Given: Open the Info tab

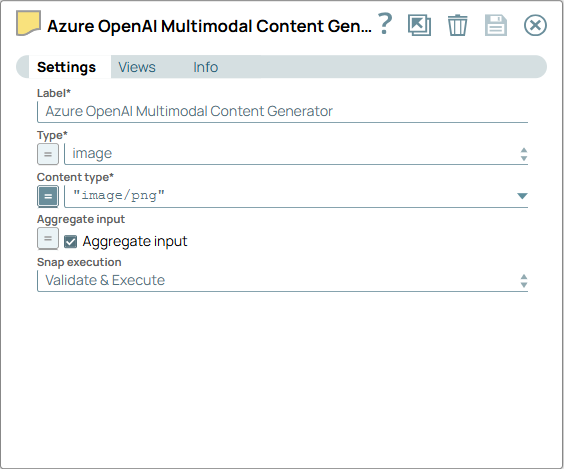Looking at the screenshot, I should tap(205, 67).
